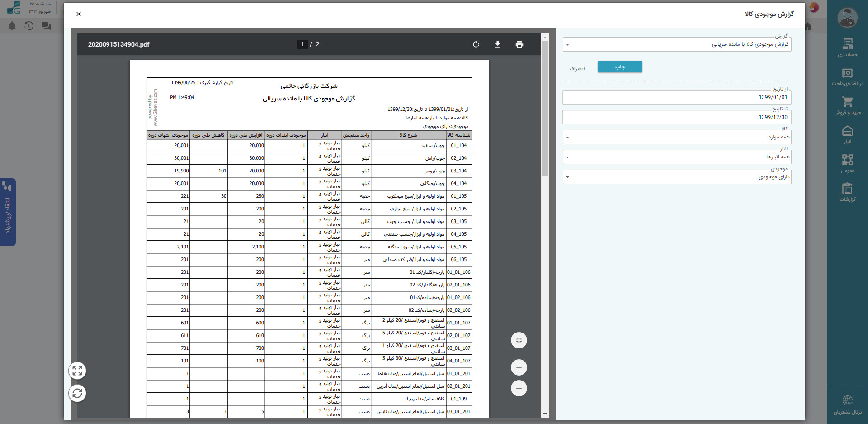Click item code cell 05_105

(459, 247)
